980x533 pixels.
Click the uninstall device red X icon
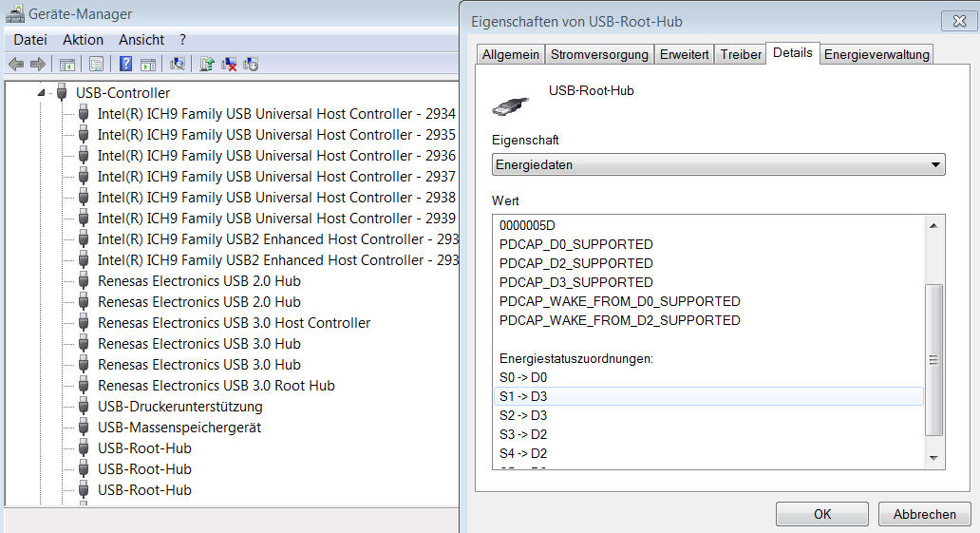(229, 64)
